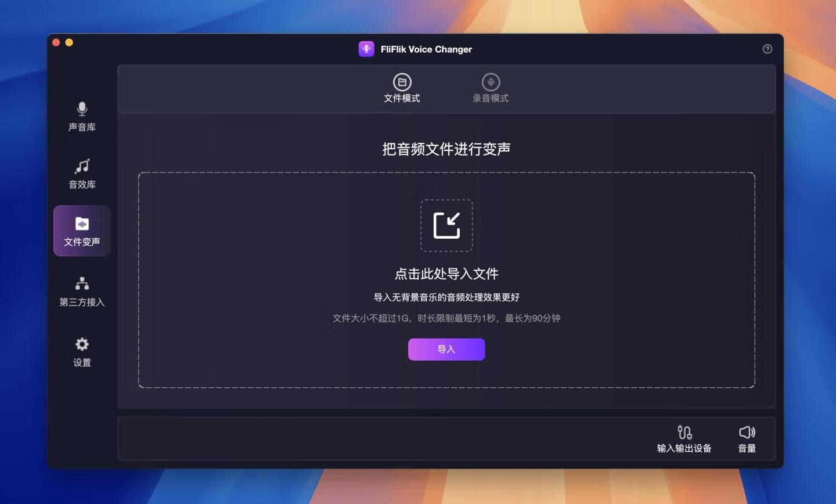Viewport: 836px width, 504px height.
Task: Select the 文件变声 sidebar item
Action: 82,231
